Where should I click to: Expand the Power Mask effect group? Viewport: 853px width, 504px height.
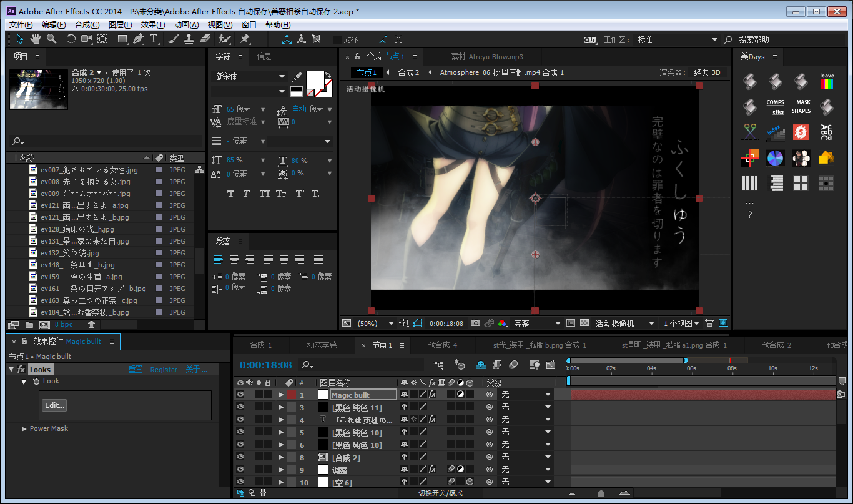coord(24,428)
